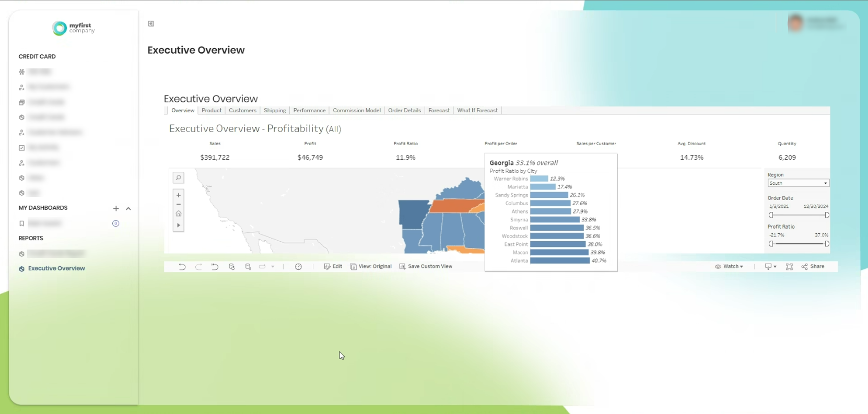Click the Order Date end value 12/30/2024
868x414 pixels.
pos(816,206)
